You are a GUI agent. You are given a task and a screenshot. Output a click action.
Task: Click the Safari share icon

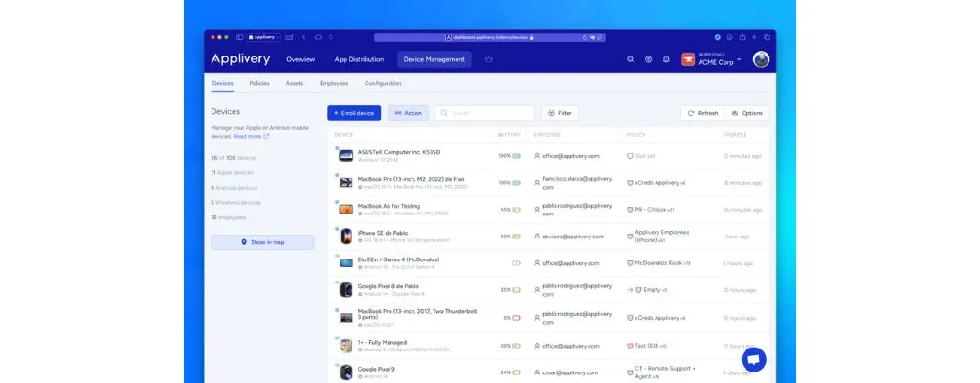pyautogui.click(x=742, y=37)
